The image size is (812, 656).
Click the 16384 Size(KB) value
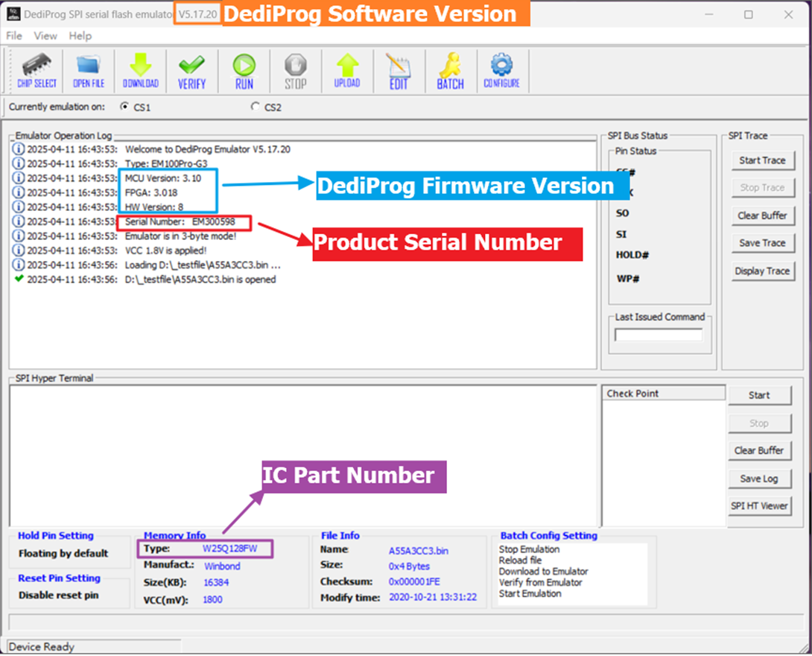point(216,583)
